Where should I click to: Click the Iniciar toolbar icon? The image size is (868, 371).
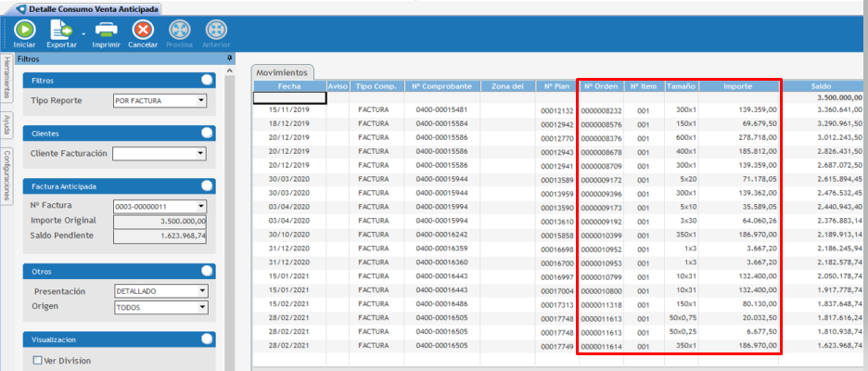(24, 31)
